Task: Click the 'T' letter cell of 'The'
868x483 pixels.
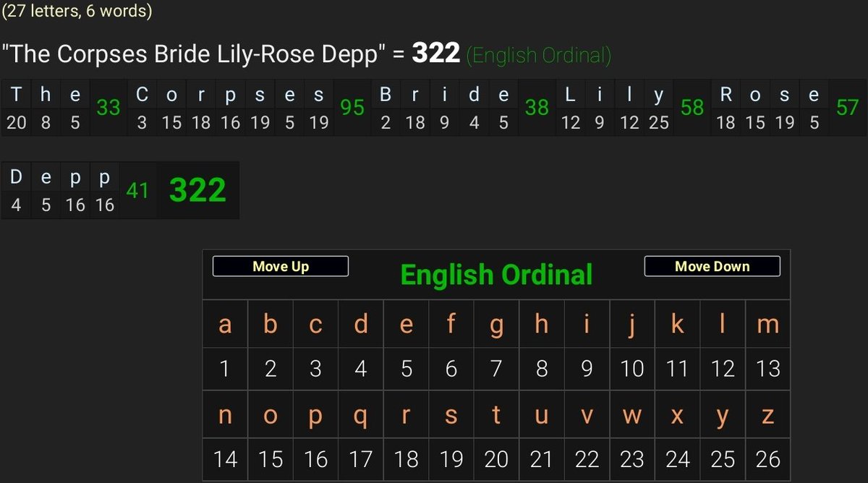Action: pos(17,94)
